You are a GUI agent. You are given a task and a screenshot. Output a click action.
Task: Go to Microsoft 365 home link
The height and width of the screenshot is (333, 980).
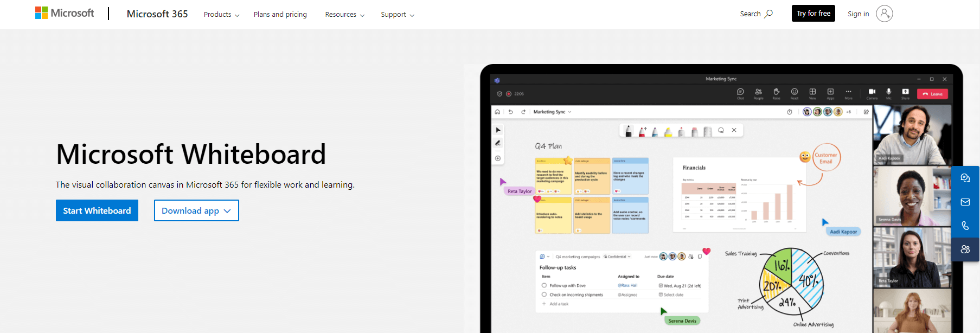(157, 14)
